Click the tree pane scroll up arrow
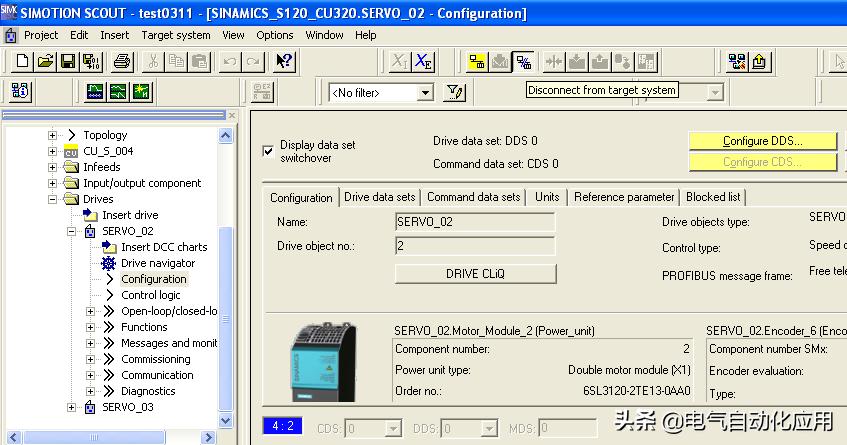Screen dimensions: 847x445 tap(226, 136)
